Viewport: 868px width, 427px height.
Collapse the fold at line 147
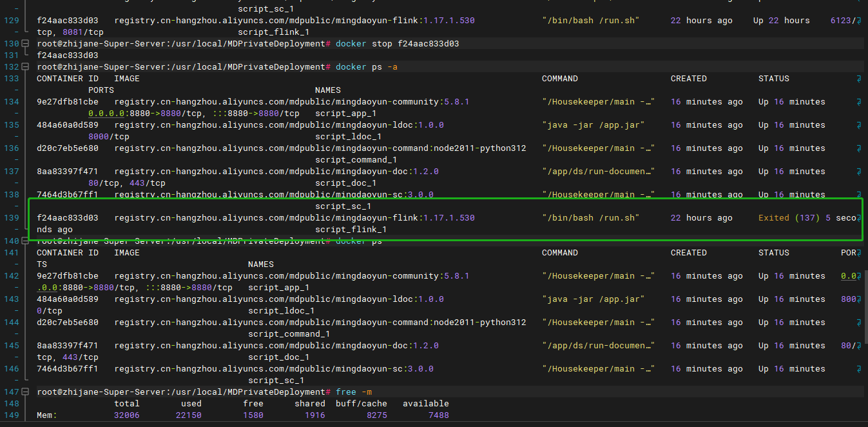tap(25, 392)
